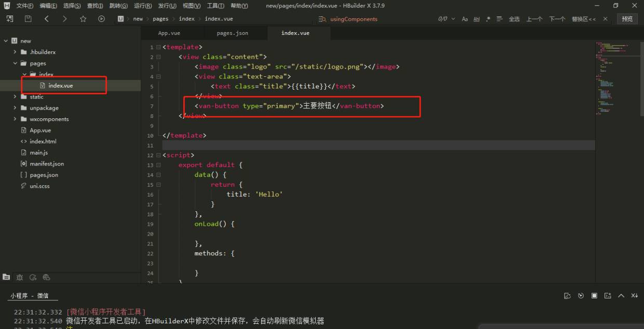Image resolution: width=644 pixels, height=329 pixels.
Task: Collapse the script block fold marker at line 12
Action: 158,155
